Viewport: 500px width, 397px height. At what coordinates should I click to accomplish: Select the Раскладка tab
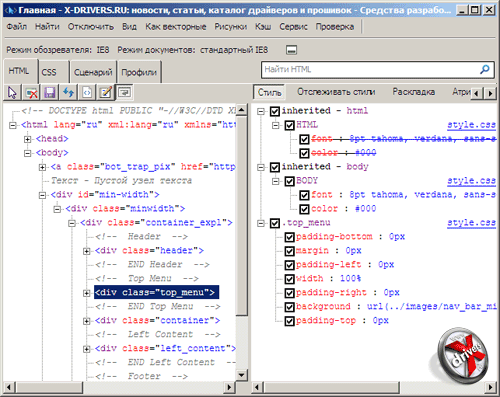click(414, 92)
